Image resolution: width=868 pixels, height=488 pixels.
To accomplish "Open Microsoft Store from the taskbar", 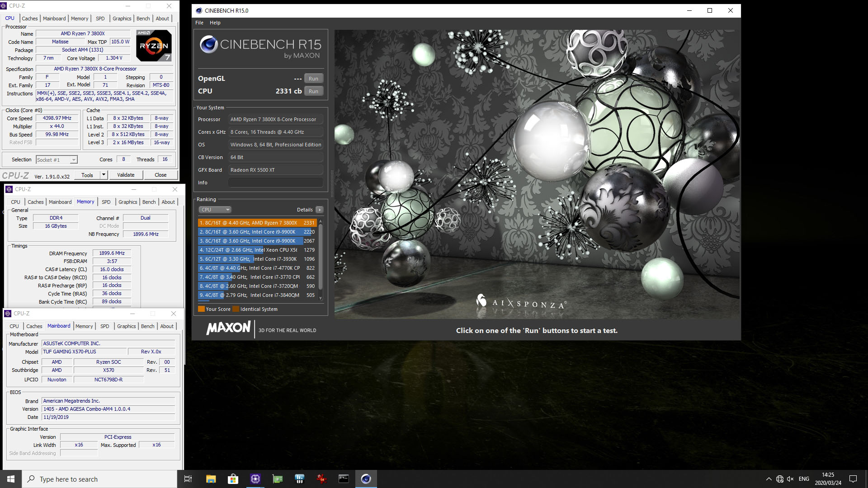I will [233, 479].
